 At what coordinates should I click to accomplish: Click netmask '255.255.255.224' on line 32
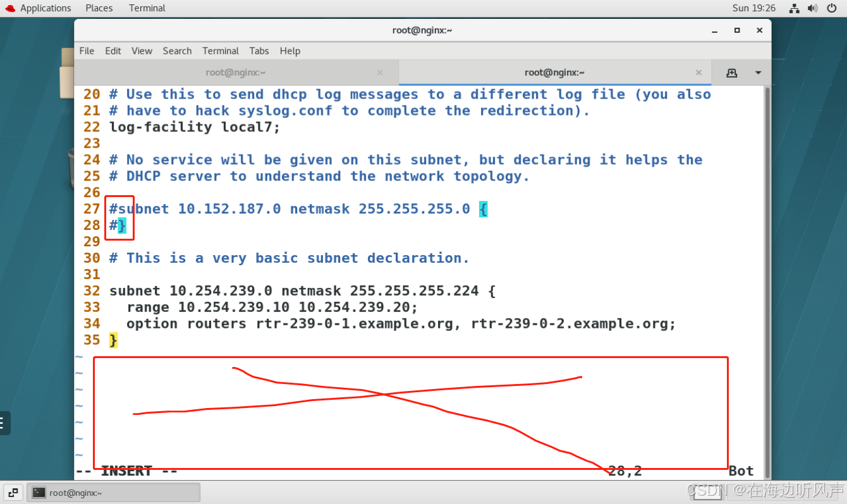click(x=415, y=291)
